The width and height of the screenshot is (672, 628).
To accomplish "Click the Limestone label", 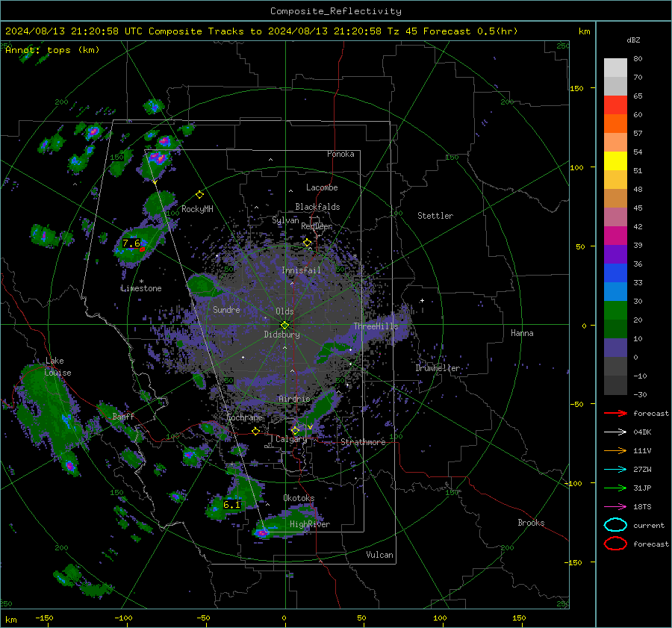I will tap(141, 288).
